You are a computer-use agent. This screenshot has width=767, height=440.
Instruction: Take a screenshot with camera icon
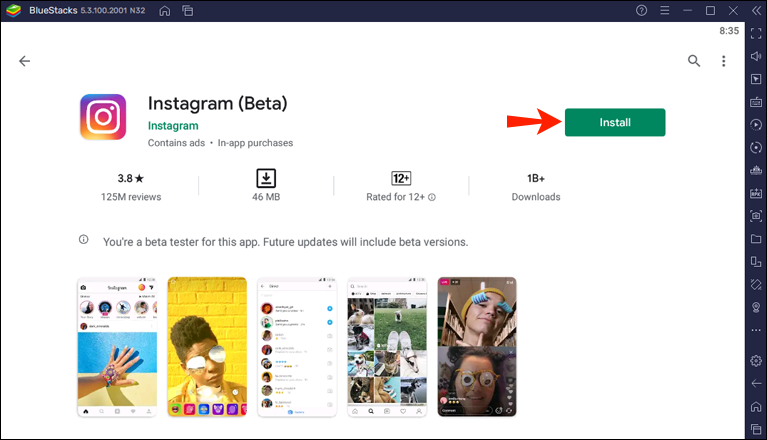coord(756,216)
